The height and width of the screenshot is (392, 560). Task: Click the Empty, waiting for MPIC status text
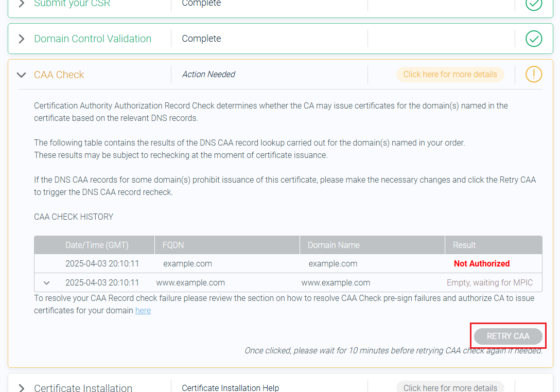(489, 282)
